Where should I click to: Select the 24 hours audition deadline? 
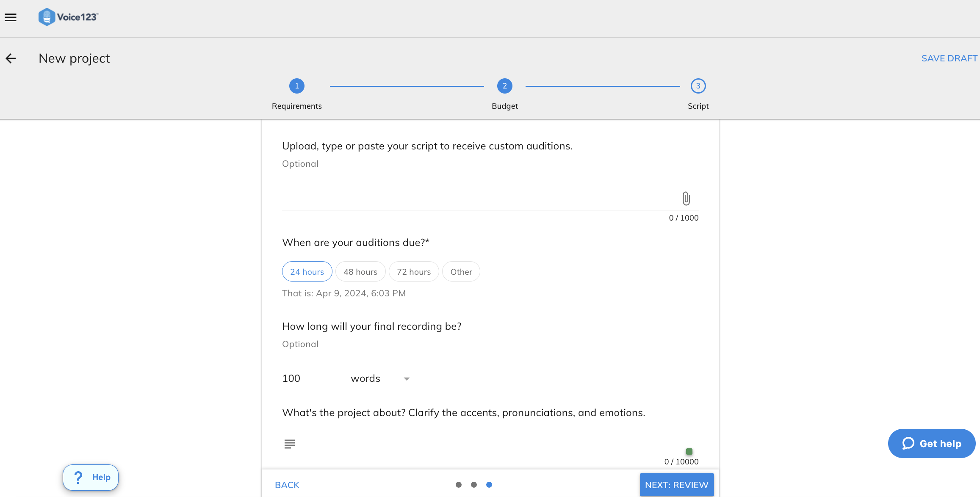click(307, 272)
